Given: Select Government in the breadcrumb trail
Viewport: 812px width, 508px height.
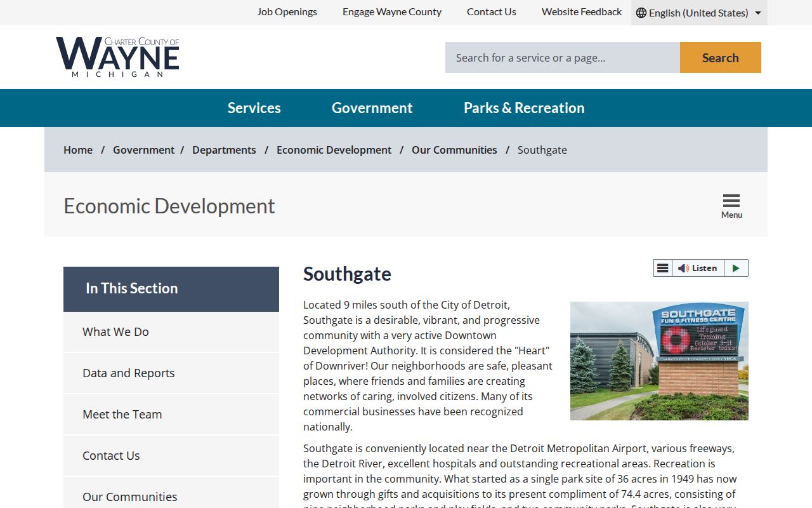Looking at the screenshot, I should coord(143,150).
